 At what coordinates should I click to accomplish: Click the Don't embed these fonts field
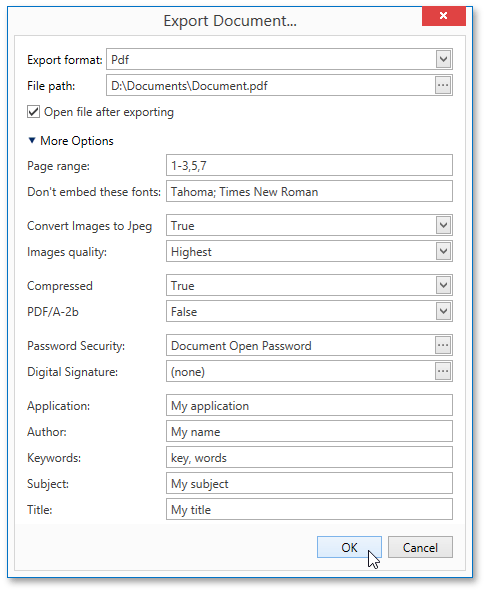pyautogui.click(x=309, y=191)
